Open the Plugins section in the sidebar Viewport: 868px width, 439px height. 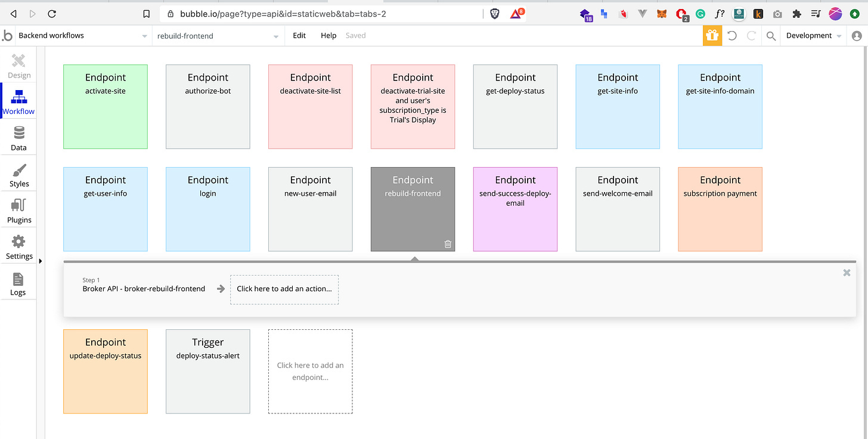[x=18, y=209]
